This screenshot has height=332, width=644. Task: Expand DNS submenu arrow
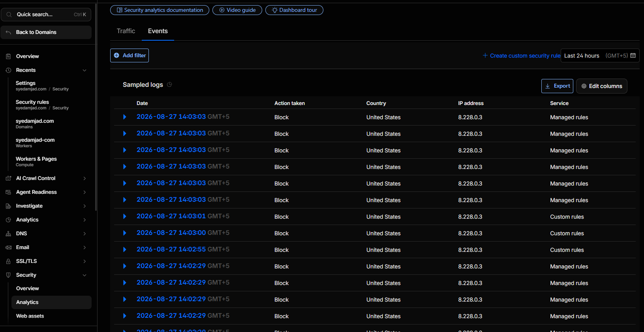tap(84, 234)
